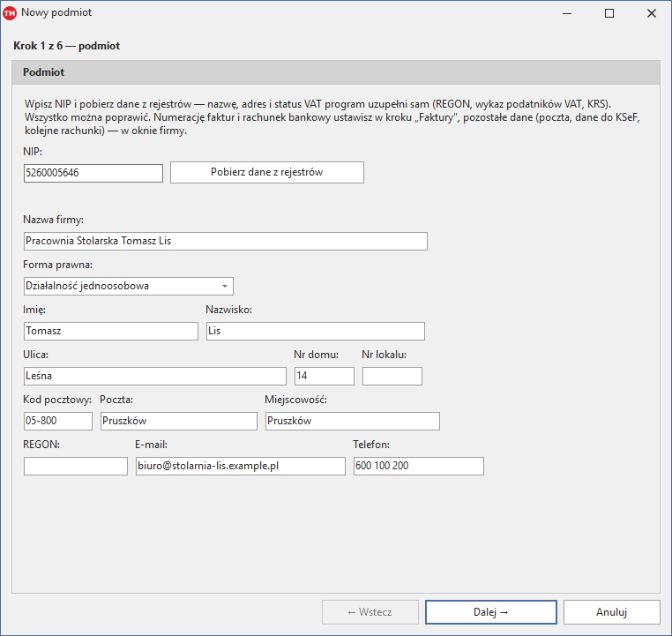
Task: Click the Krok 1 z 6 heading
Action: point(66,46)
